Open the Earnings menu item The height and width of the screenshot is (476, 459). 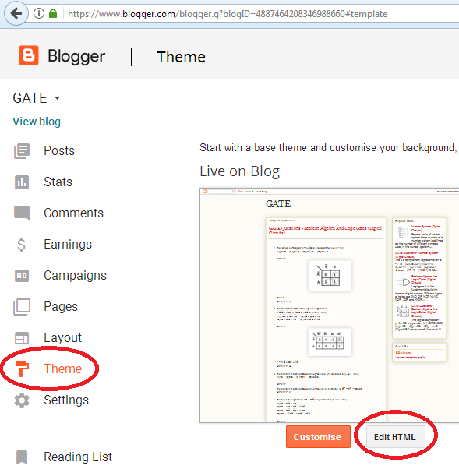click(x=68, y=245)
